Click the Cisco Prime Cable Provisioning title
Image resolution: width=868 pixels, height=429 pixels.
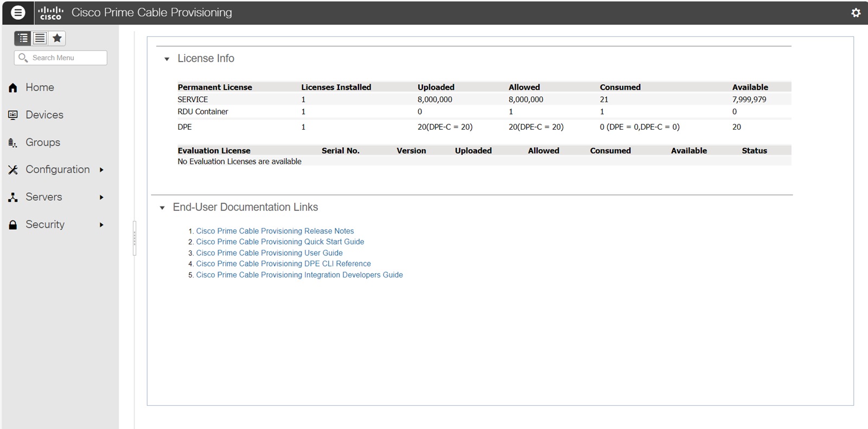point(152,12)
